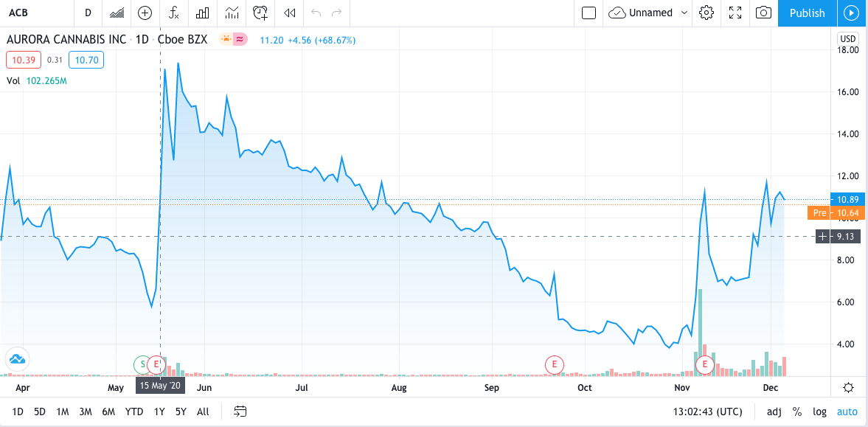The width and height of the screenshot is (868, 427).
Task: Open chart settings gear icon
Action: (706, 13)
